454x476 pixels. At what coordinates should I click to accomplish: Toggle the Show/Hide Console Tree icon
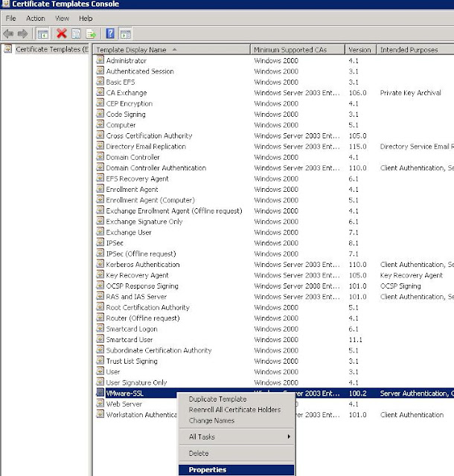coord(42,33)
